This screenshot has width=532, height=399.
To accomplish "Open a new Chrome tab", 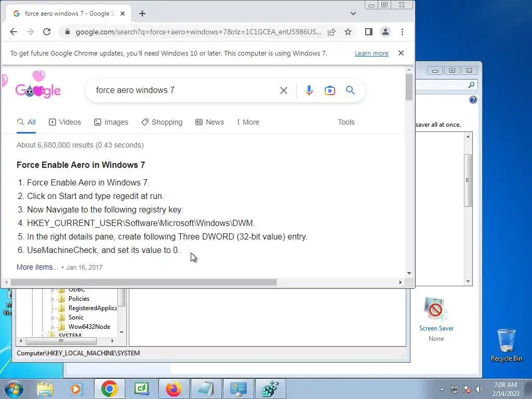I will pyautogui.click(x=142, y=14).
